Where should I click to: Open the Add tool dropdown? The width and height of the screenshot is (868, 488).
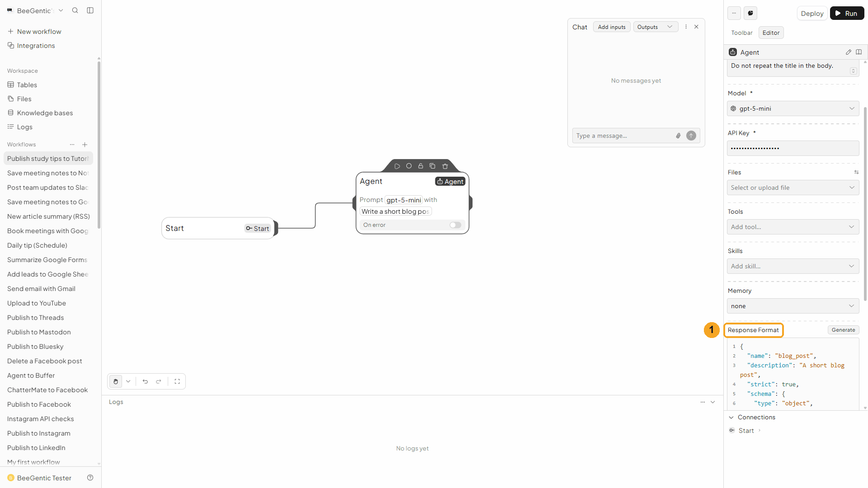click(793, 227)
